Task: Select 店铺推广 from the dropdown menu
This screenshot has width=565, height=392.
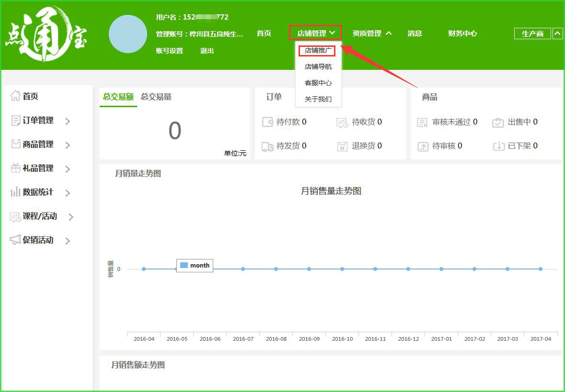Action: pos(318,50)
